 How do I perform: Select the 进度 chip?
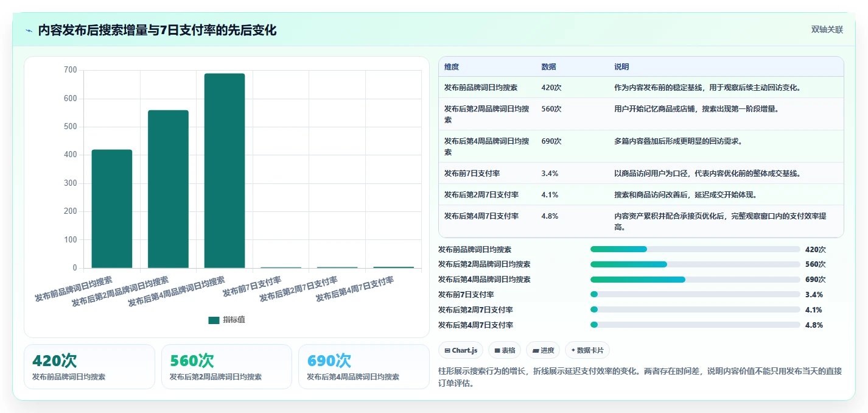(543, 350)
